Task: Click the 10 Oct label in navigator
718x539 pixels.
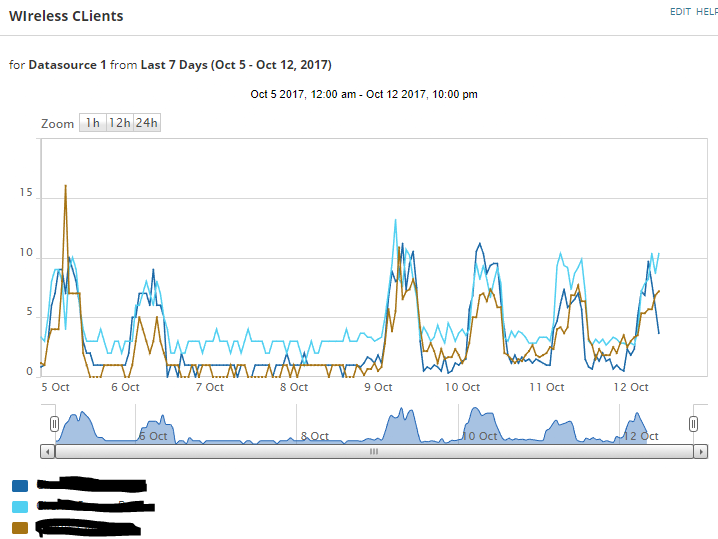Action: pyautogui.click(x=479, y=436)
